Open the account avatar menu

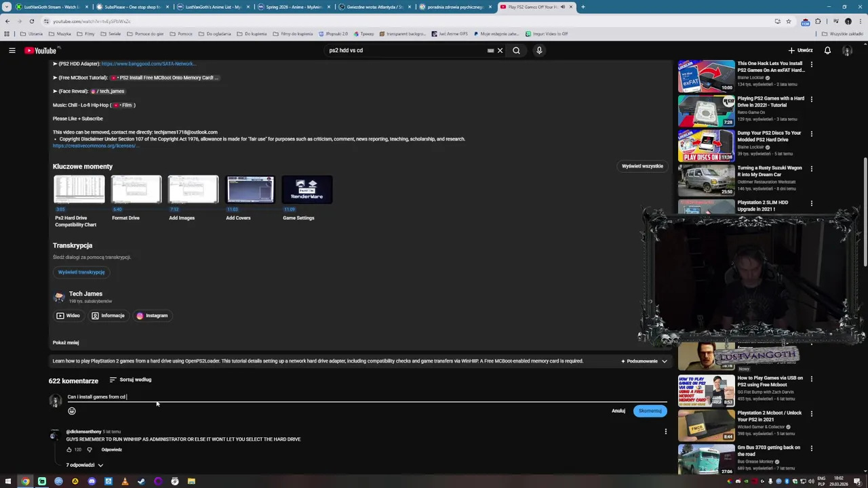(847, 50)
